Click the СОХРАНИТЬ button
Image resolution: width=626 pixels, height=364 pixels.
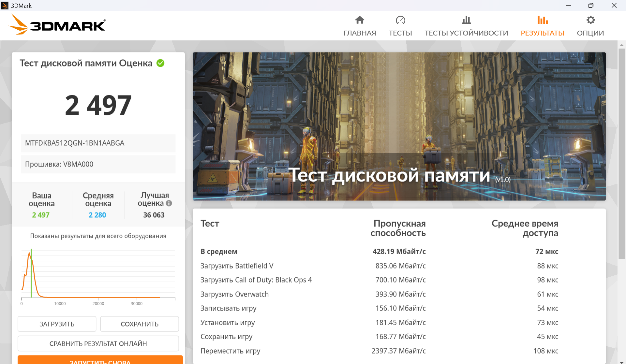(x=140, y=324)
